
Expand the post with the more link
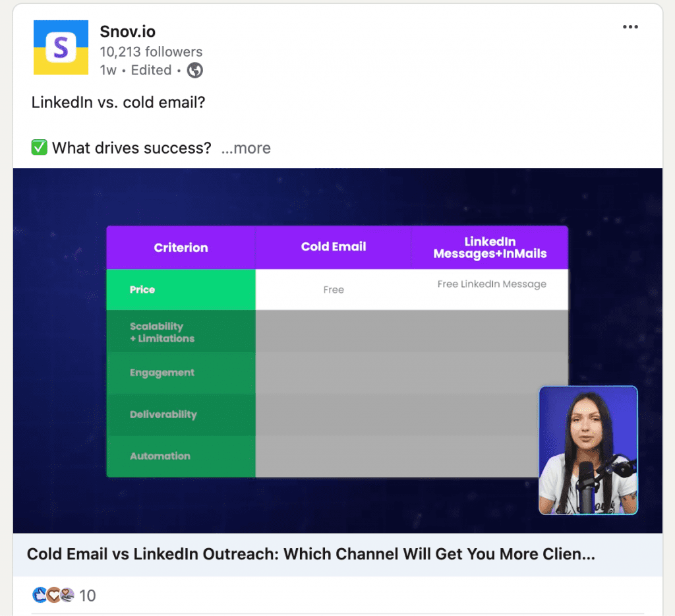point(245,148)
